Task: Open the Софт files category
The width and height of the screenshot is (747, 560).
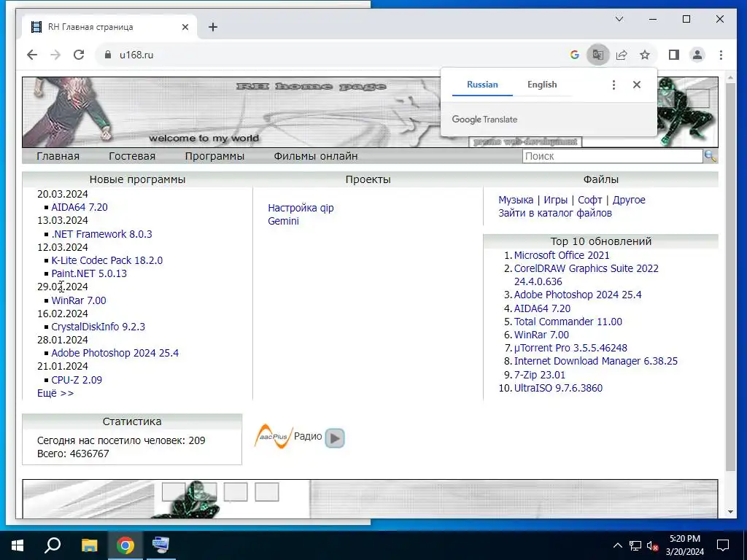Action: 589,200
